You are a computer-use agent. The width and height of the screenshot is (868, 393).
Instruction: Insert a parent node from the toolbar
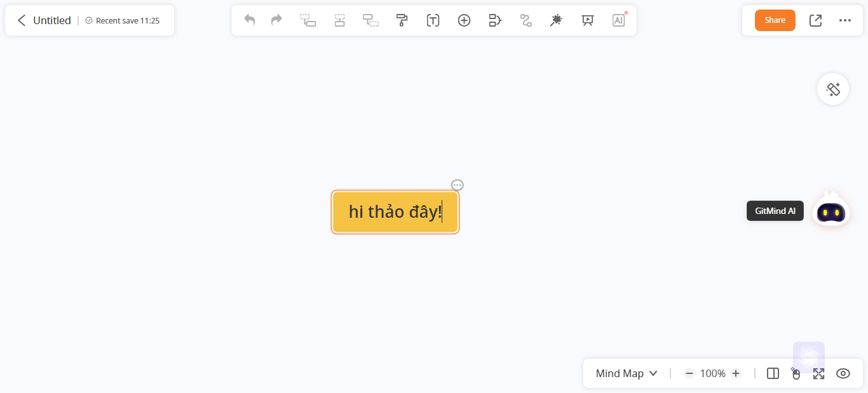pos(371,20)
